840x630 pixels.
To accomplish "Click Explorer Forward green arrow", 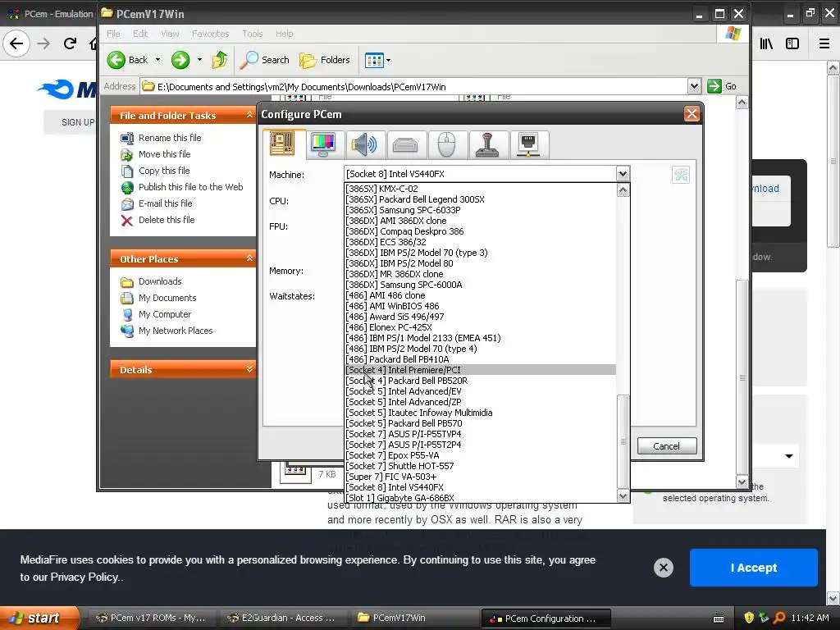I will 180,60.
